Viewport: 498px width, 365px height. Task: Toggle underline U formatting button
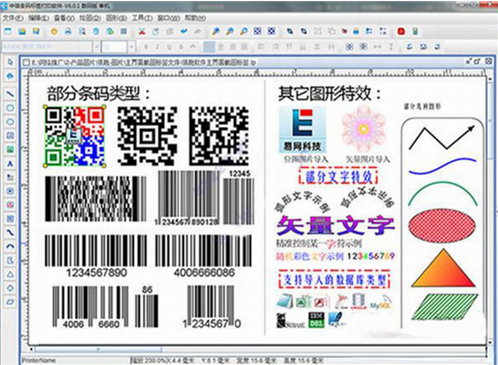click(x=169, y=47)
